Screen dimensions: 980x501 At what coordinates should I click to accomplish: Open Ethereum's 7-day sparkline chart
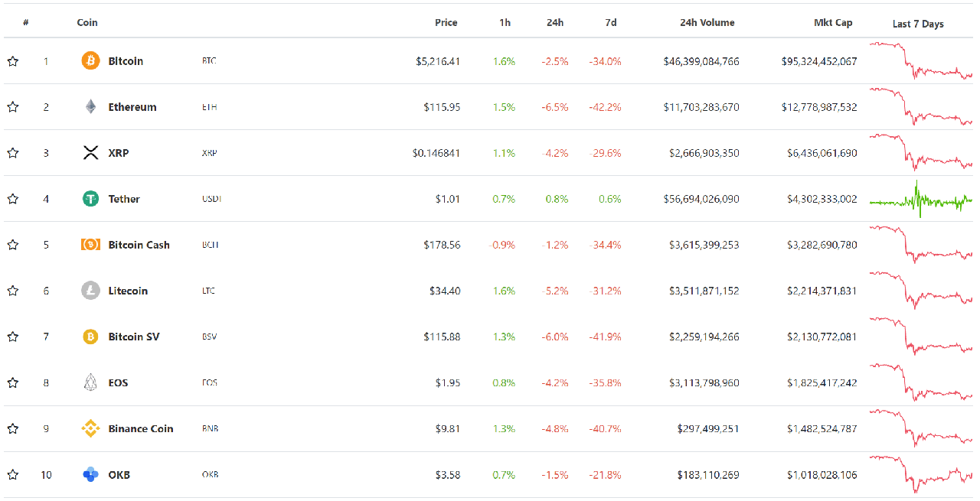(x=921, y=107)
